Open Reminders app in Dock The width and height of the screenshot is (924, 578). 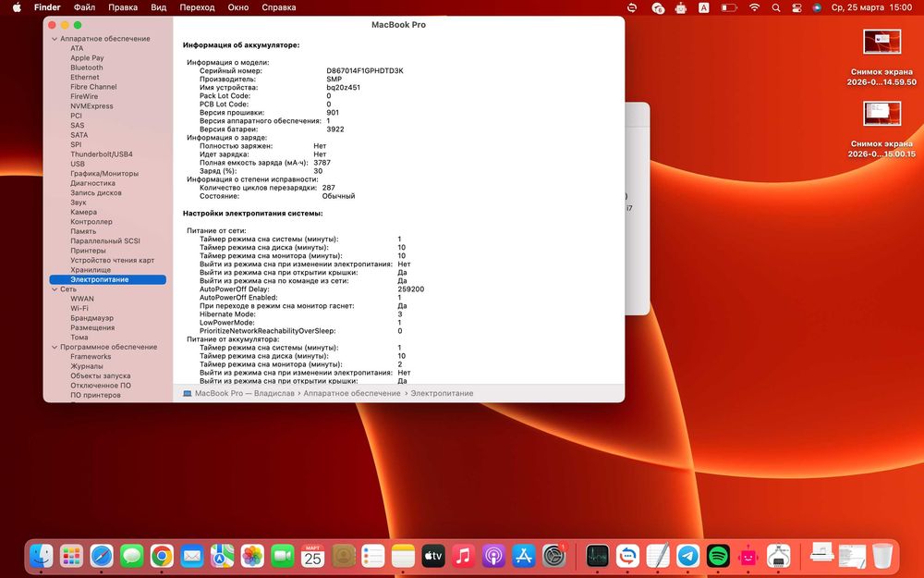point(373,556)
